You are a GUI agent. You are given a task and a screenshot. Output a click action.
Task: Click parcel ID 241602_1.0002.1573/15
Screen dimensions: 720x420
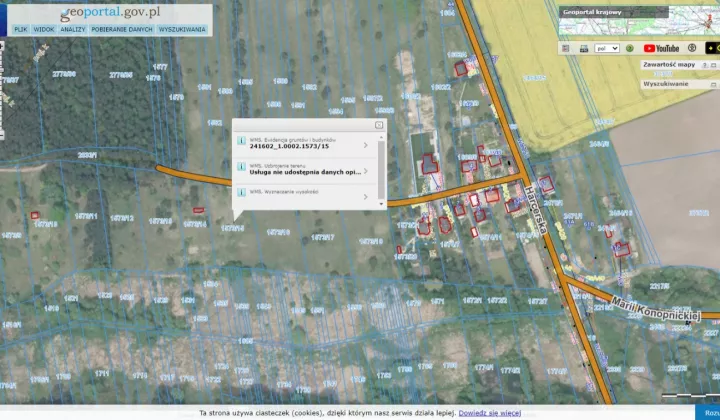click(289, 146)
